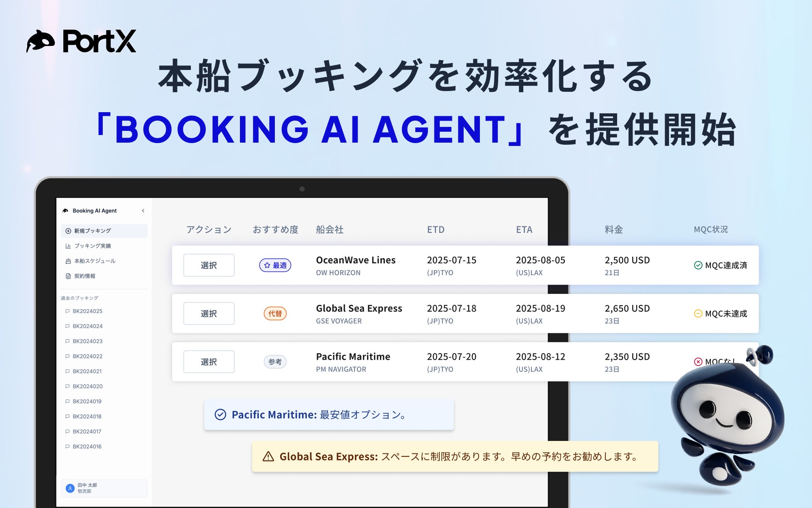Screen dimensions: 812x508
Task: Click the 最適 recommendation badge
Action: tap(275, 265)
